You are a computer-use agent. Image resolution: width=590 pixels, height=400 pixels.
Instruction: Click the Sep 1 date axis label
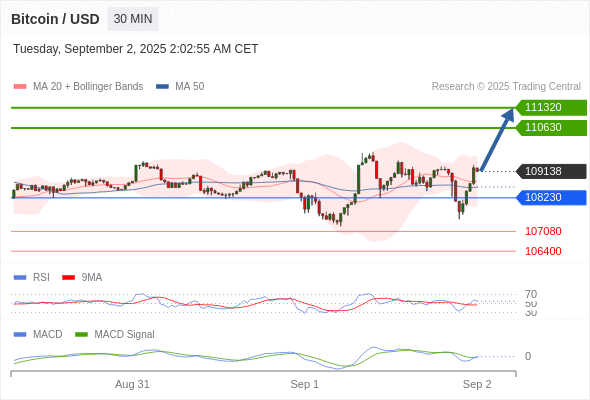[304, 384]
